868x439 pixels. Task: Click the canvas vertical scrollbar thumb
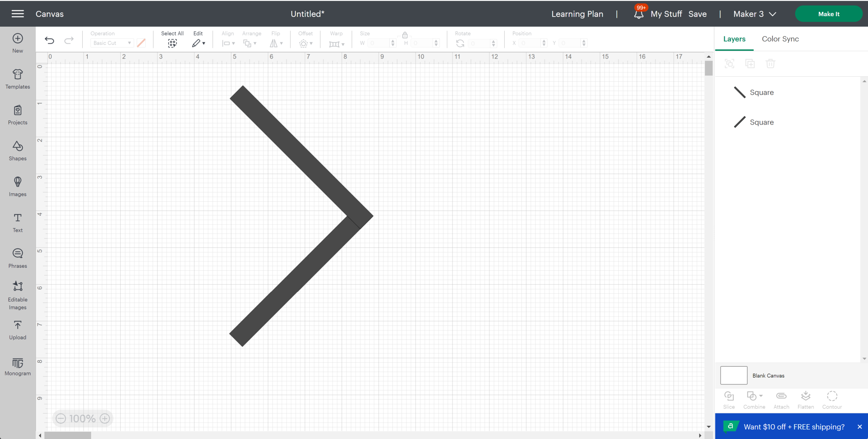709,68
